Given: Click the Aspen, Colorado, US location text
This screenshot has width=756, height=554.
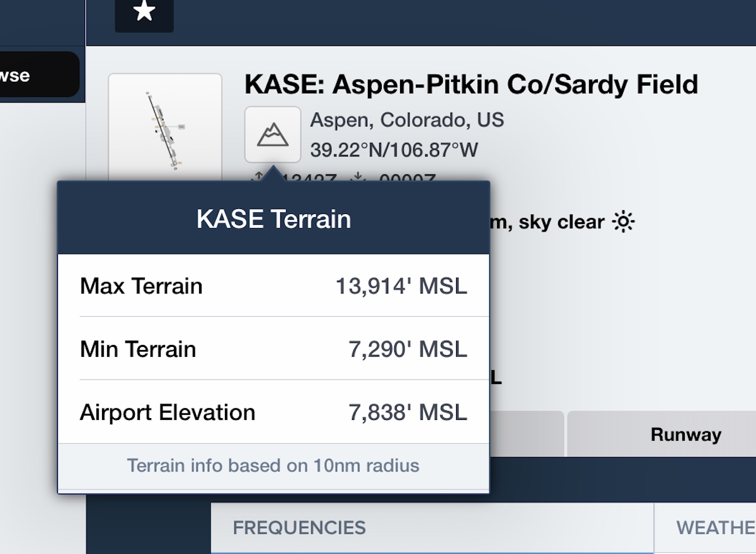Looking at the screenshot, I should [x=407, y=120].
